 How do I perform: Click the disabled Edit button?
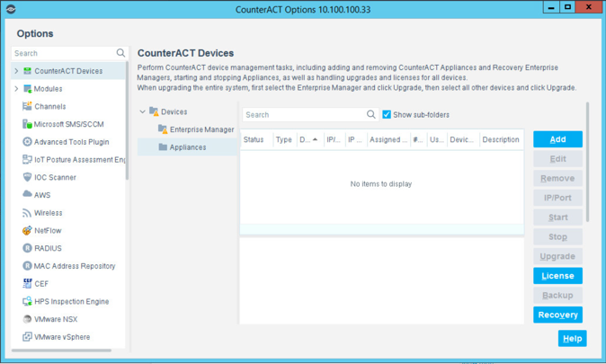[557, 159]
